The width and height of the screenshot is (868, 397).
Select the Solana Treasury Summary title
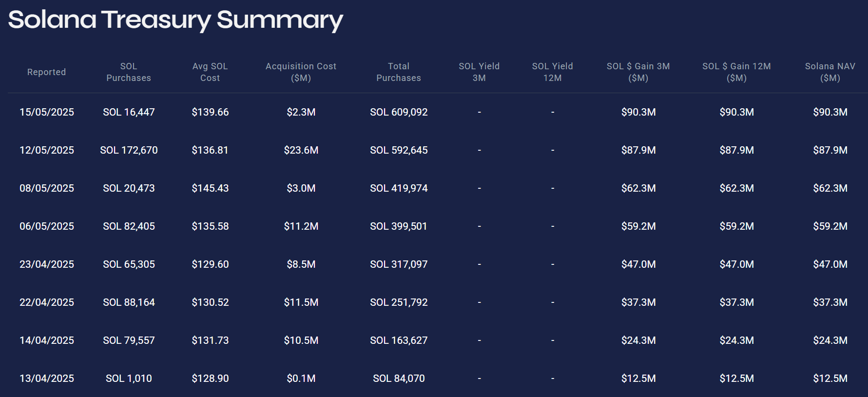(x=175, y=20)
